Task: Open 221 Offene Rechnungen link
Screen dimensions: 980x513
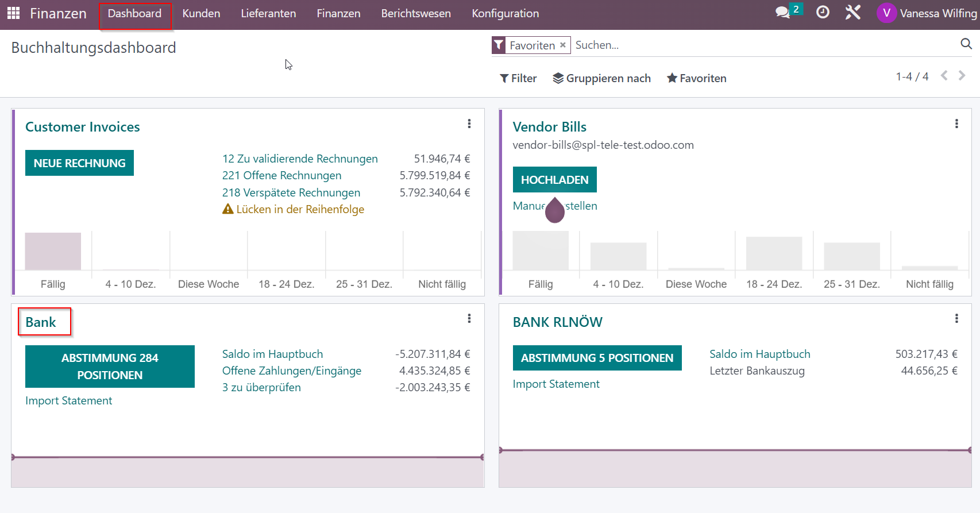Action: pyautogui.click(x=281, y=175)
